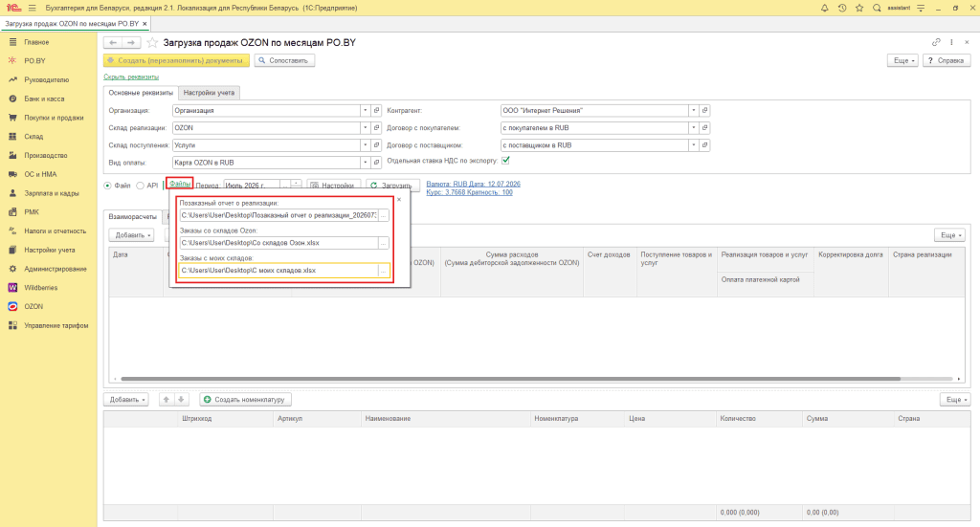Click the Скрыть реквизиты link
Screen dimensions: 980x527
pyautogui.click(x=131, y=77)
